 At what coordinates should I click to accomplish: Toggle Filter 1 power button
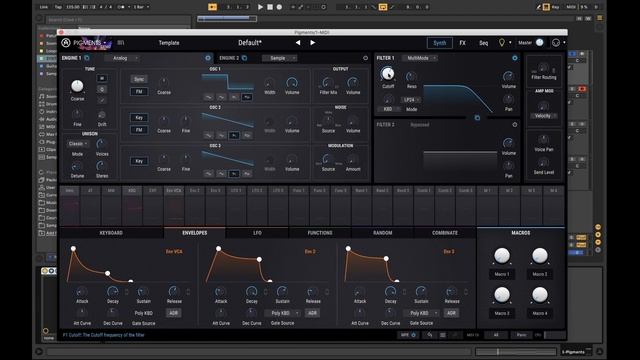pyautogui.click(x=515, y=58)
